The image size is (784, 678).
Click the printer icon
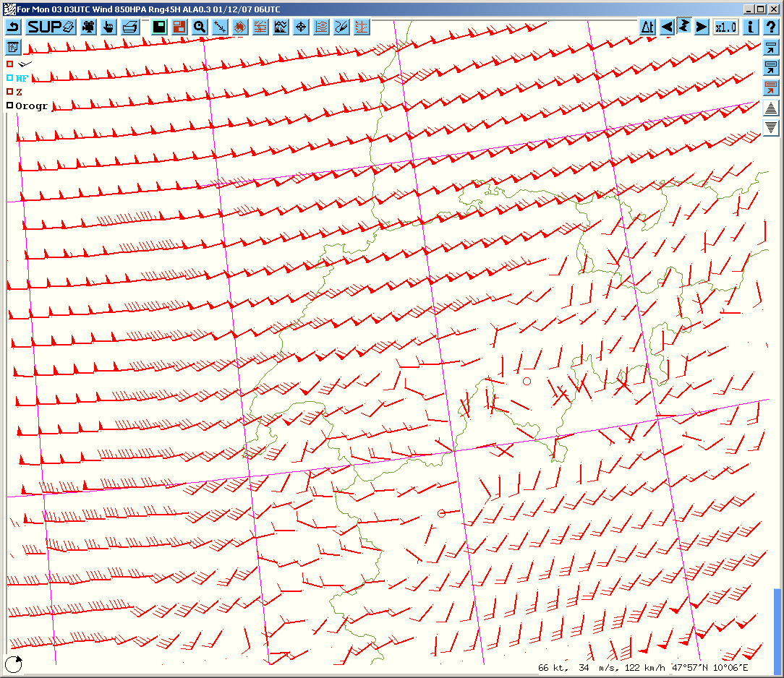[129, 27]
